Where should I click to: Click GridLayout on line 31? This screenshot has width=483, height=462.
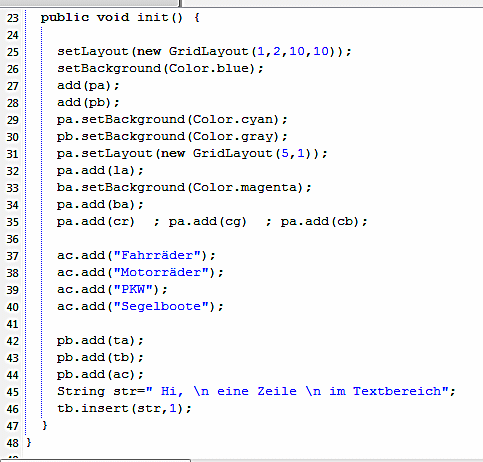tap(233, 153)
